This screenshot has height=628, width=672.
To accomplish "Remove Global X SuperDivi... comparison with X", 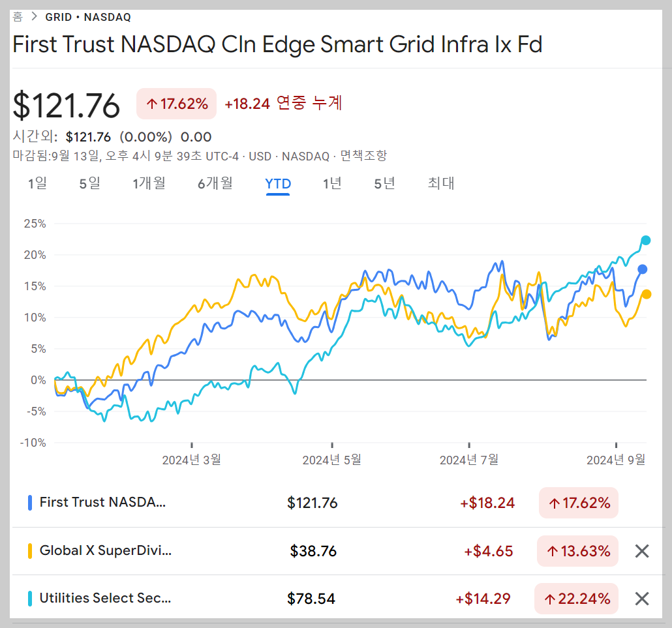I will tap(641, 551).
